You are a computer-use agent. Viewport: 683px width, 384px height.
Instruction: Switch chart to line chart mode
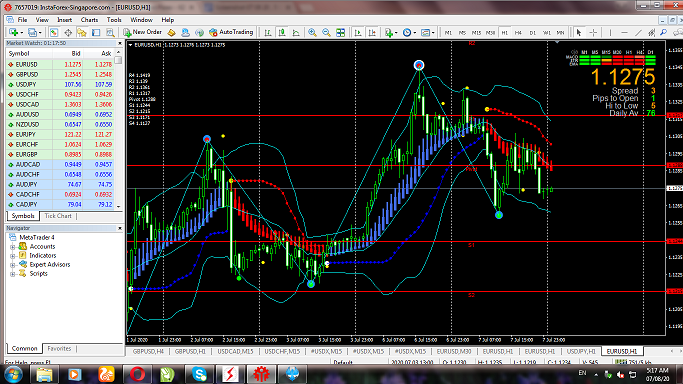coord(296,33)
